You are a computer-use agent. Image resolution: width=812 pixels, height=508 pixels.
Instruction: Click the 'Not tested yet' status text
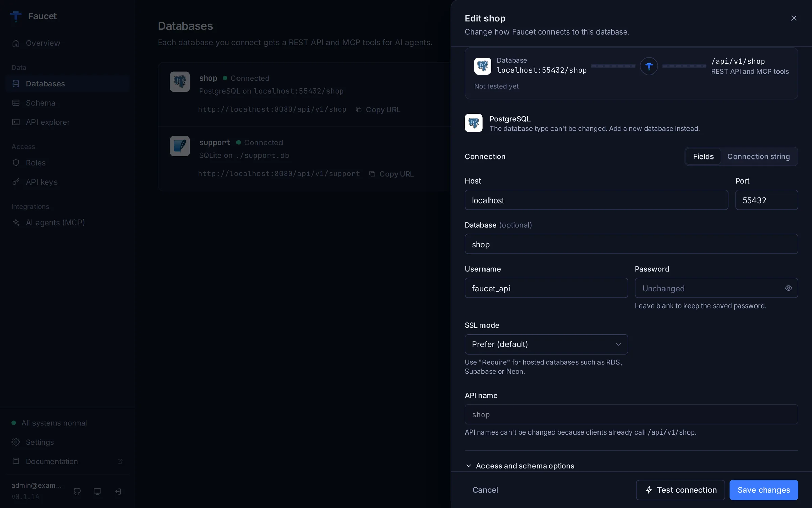click(x=496, y=86)
